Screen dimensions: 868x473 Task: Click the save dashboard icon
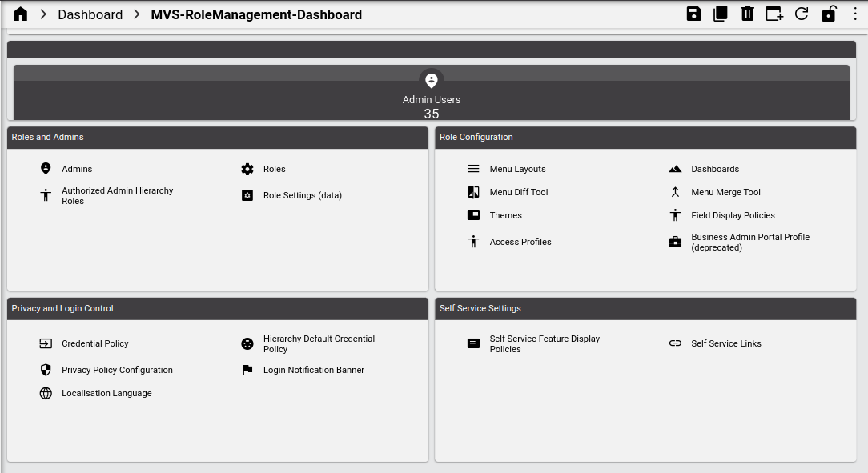[693, 14]
